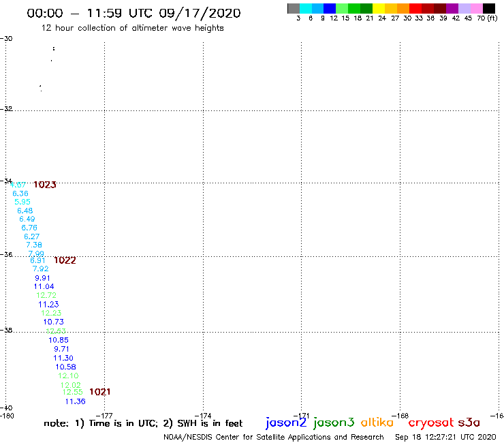Select the wave height value 10.85
The height and width of the screenshot is (443, 504).
(59, 340)
